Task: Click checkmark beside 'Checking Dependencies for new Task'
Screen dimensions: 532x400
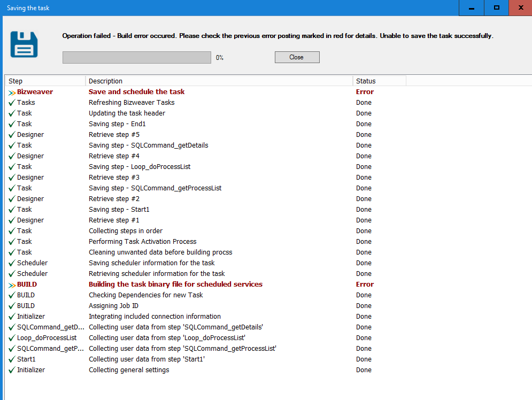Action: tap(12, 295)
